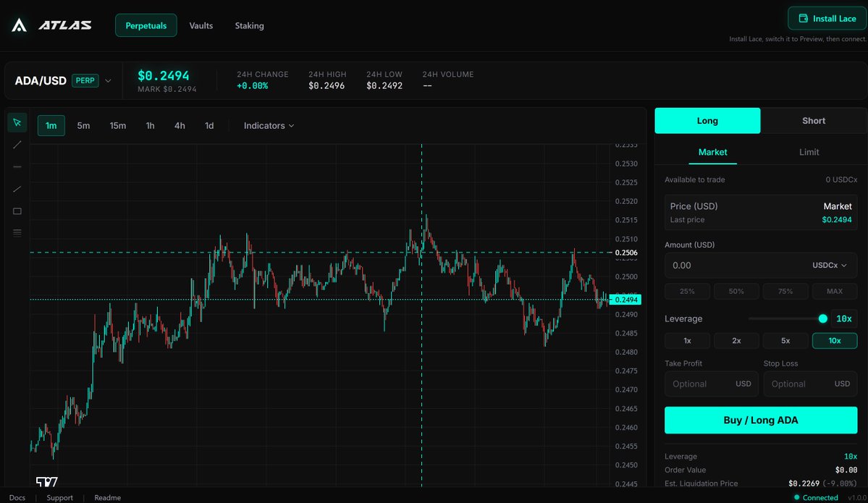Expand the ADA/USD market selector chevron
Image resolution: width=868 pixels, height=503 pixels.
(108, 81)
